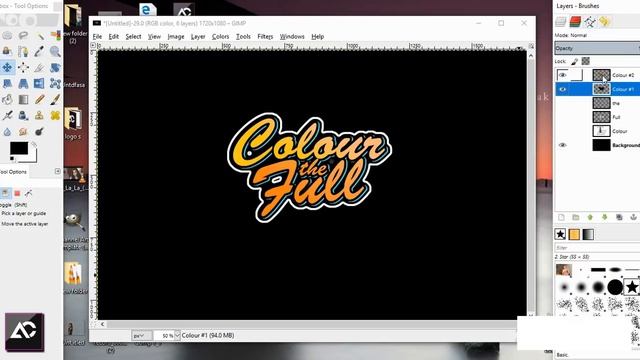Select the Flip tool
640x360 pixels.
tap(39, 83)
